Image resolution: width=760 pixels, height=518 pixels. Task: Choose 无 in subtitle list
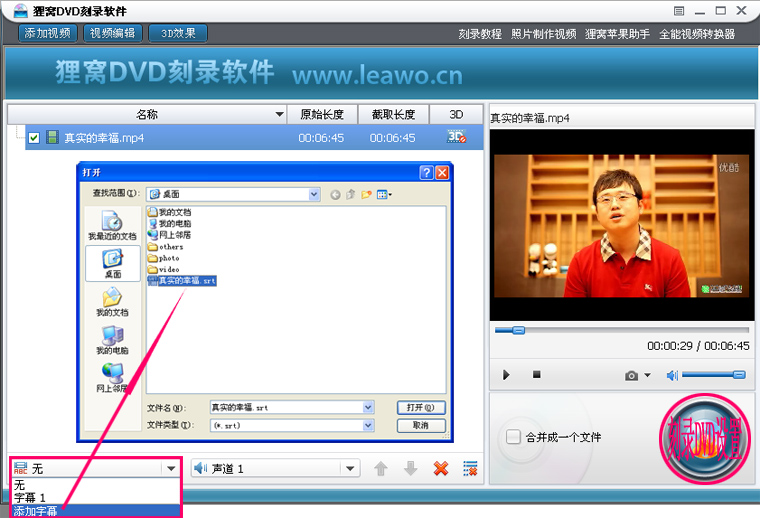[x=96, y=485]
